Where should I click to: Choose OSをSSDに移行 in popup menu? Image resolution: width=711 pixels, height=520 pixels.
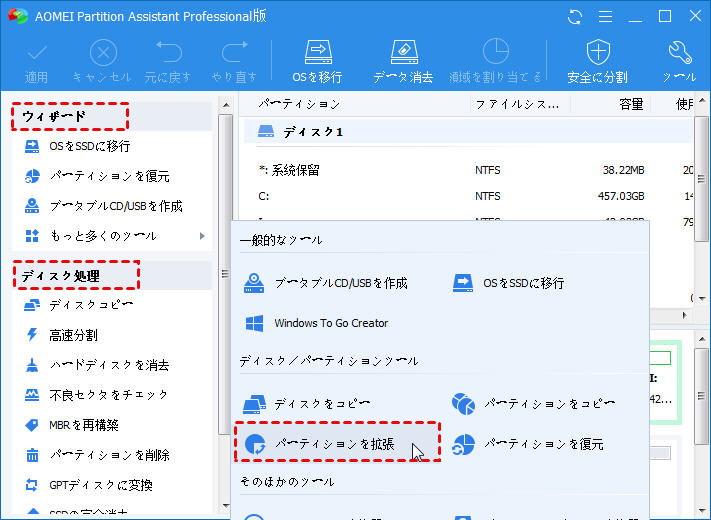pos(509,283)
